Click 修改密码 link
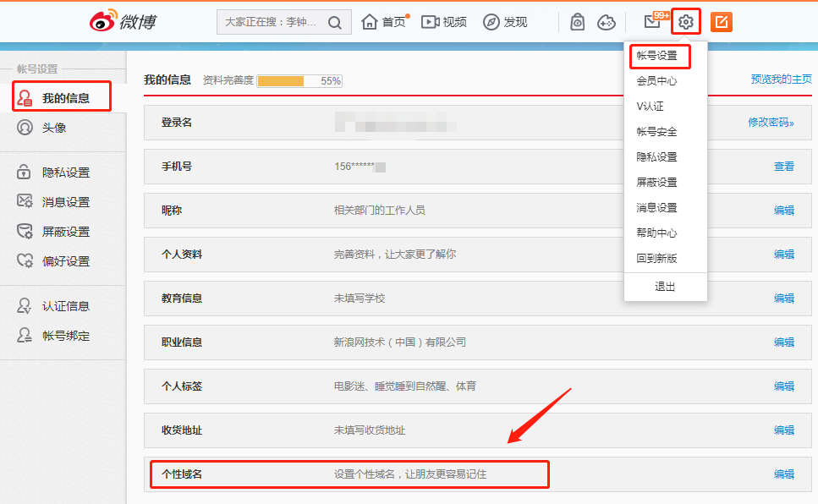Viewport: 818px width, 504px height. (x=771, y=123)
